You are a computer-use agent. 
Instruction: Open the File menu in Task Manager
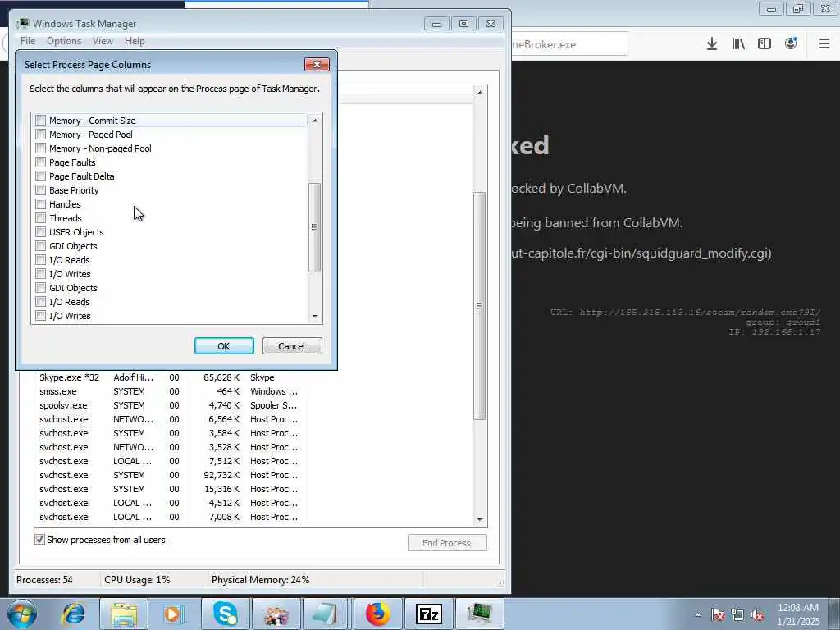(x=28, y=41)
